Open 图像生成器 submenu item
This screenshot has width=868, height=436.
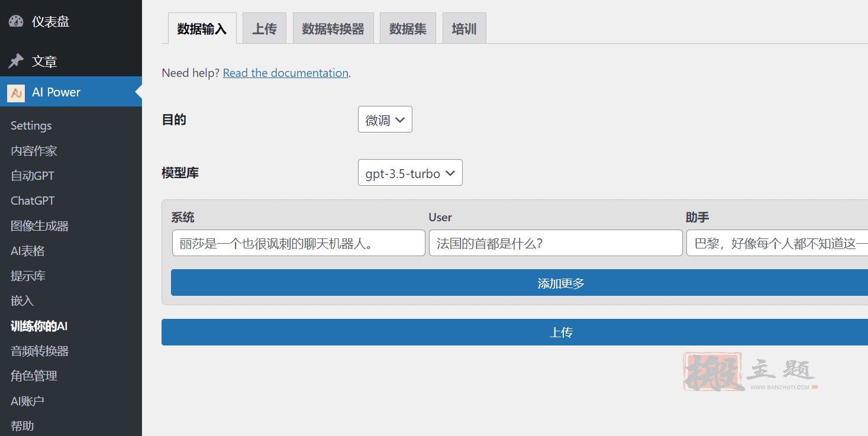pos(40,226)
